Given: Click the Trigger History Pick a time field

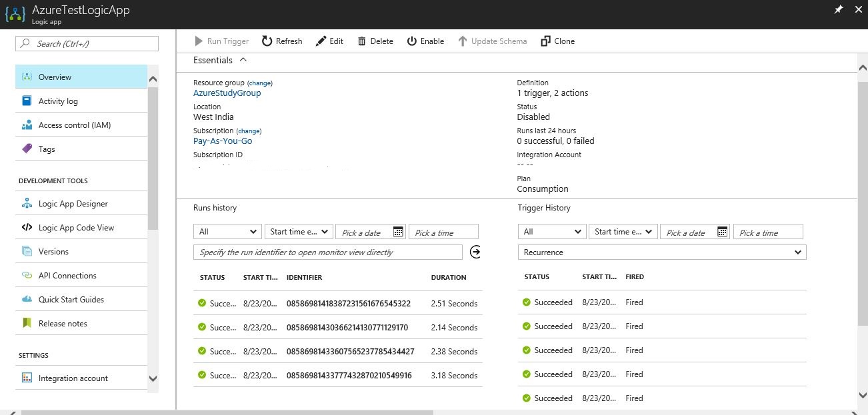Looking at the screenshot, I should (x=768, y=232).
